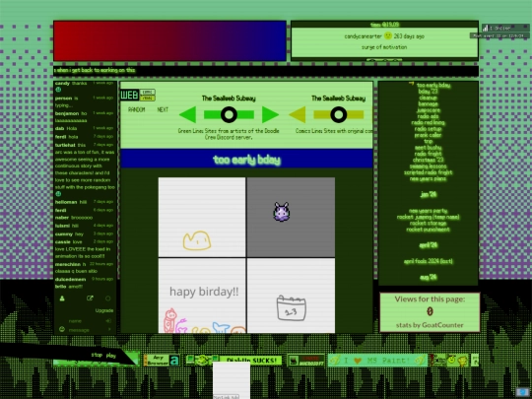The image size is (532, 399).
Task: Open the 'too early bday' comic link
Action: (433, 85)
